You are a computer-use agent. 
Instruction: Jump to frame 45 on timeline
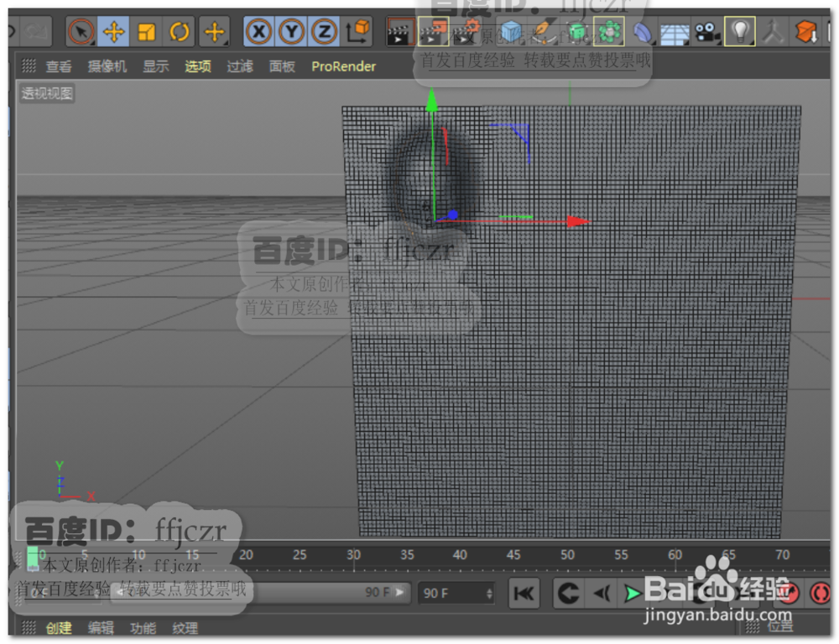point(513,555)
